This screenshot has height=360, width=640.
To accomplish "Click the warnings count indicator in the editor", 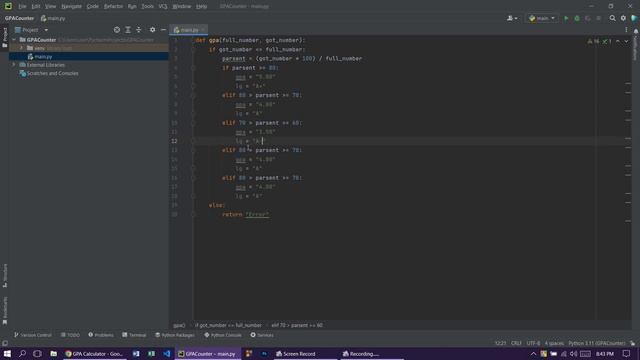I will 593,42.
